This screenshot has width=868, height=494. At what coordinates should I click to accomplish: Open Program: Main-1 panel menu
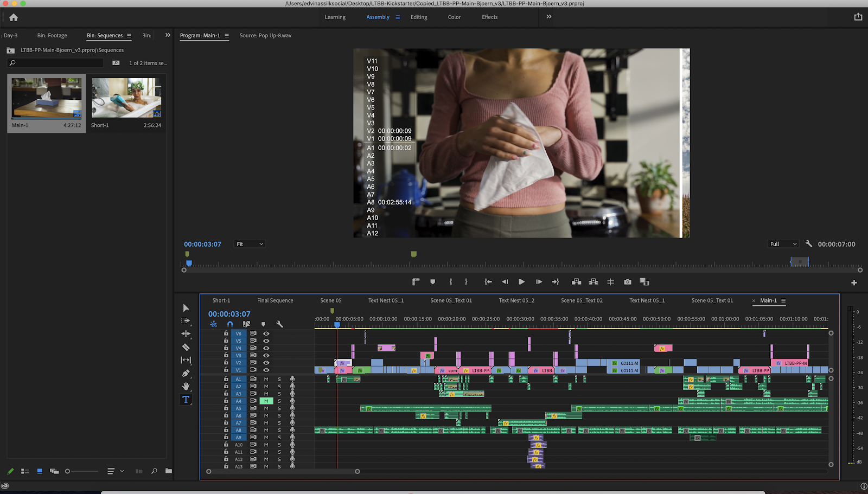[x=227, y=36]
